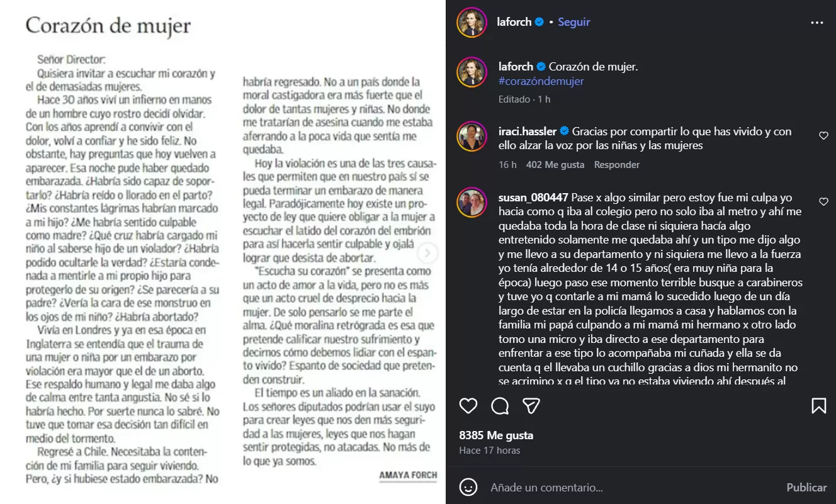The width and height of the screenshot is (836, 504).
Task: Open iraci.hassler's profile avatar
Action: coord(472,138)
